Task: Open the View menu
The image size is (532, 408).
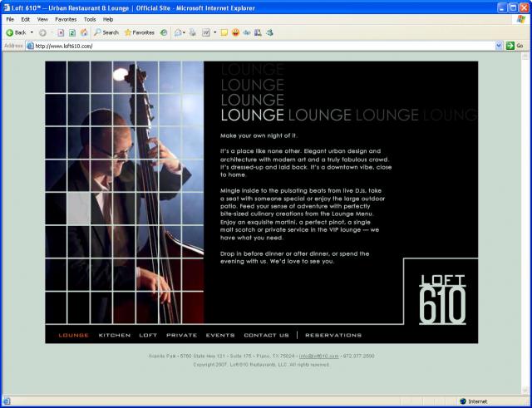Action: (42, 19)
